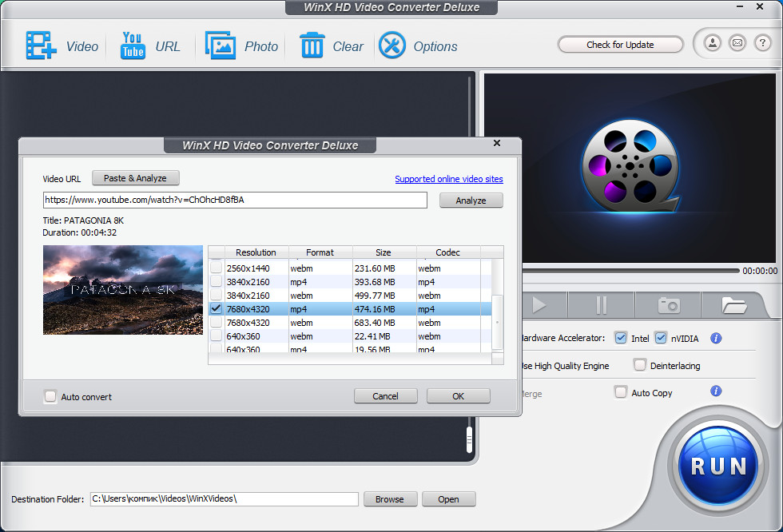The height and width of the screenshot is (532, 783).
Task: Check the 7680x4320 webm row checkbox
Action: [216, 322]
